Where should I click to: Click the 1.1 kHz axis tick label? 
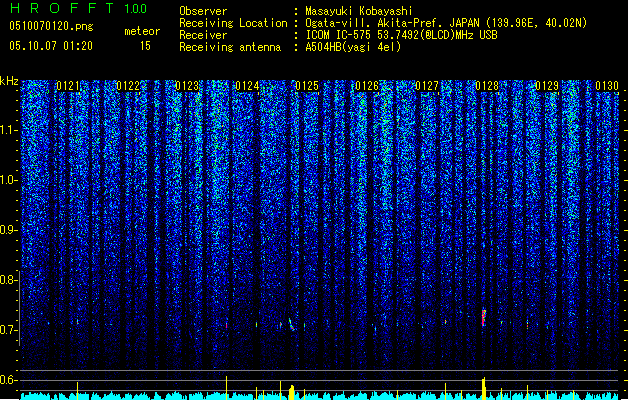click(9, 130)
